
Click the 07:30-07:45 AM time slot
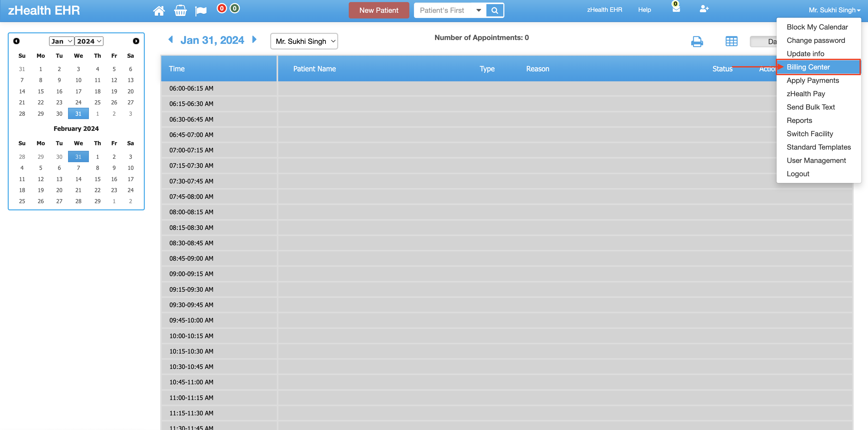[219, 181]
